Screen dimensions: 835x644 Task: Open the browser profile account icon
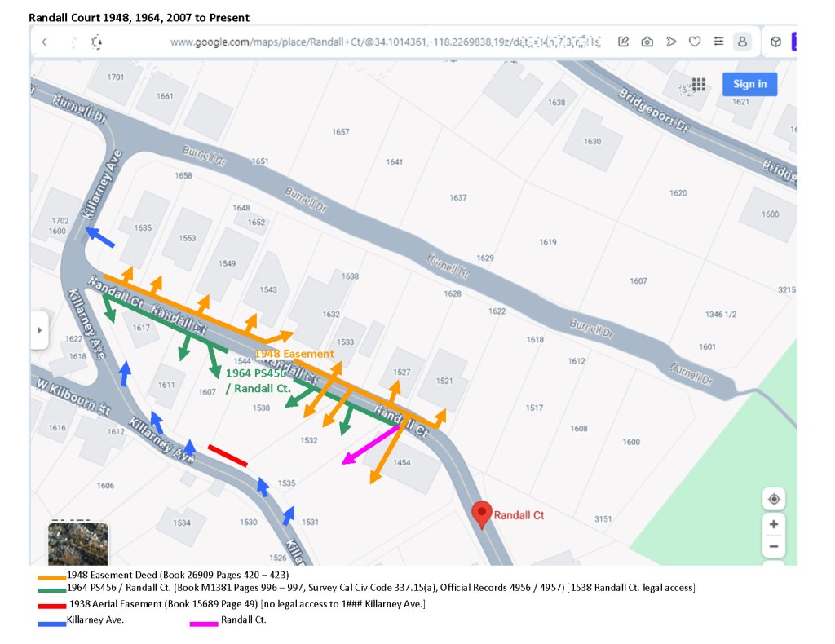(x=742, y=42)
